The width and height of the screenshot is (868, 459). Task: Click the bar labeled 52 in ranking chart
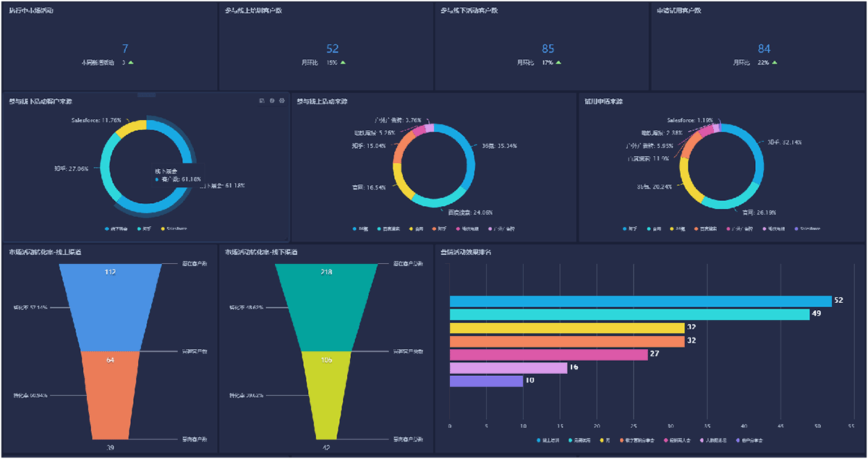click(x=640, y=301)
